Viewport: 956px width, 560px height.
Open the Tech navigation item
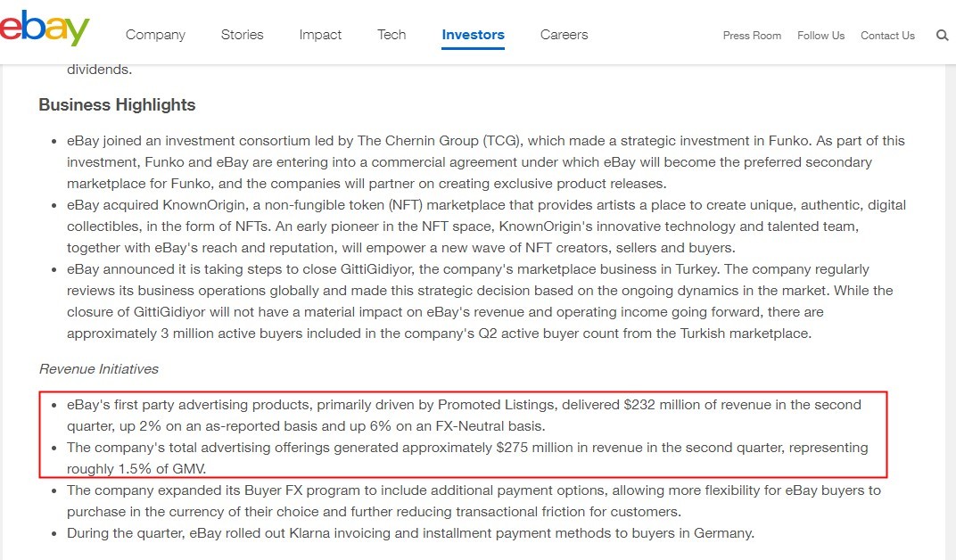pyautogui.click(x=391, y=35)
